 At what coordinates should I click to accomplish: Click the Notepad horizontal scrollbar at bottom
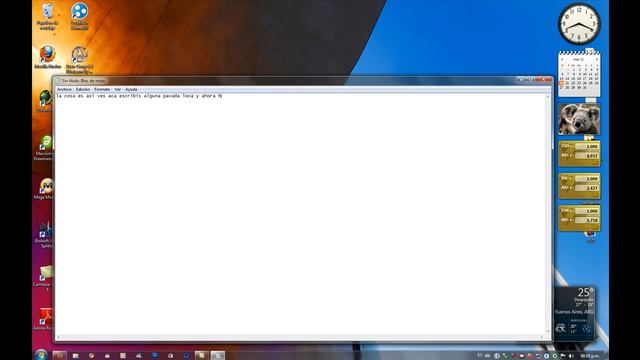coord(300,337)
